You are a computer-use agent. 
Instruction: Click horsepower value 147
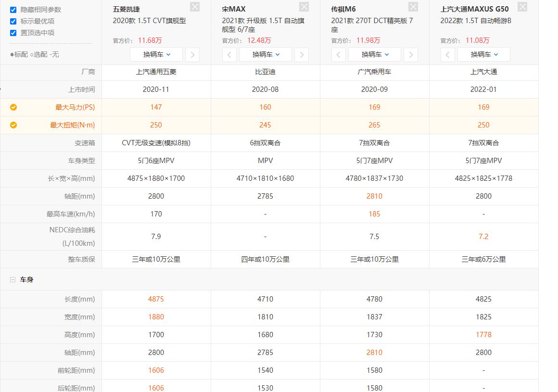[x=156, y=107]
